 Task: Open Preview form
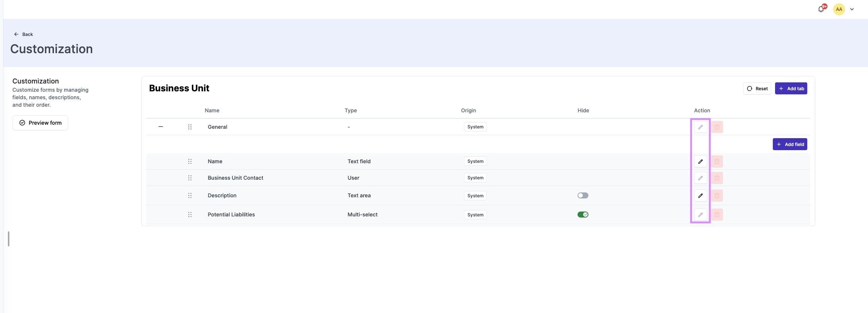(x=40, y=123)
